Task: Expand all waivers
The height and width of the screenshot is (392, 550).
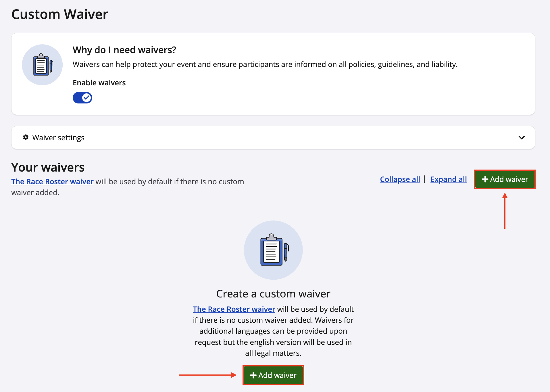Action: pyautogui.click(x=448, y=179)
